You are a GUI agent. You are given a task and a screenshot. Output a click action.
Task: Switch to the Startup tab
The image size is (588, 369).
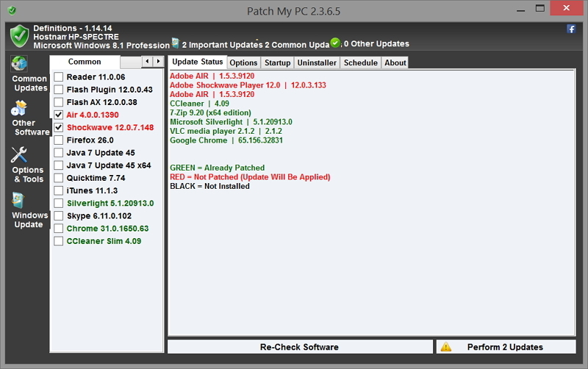[278, 62]
